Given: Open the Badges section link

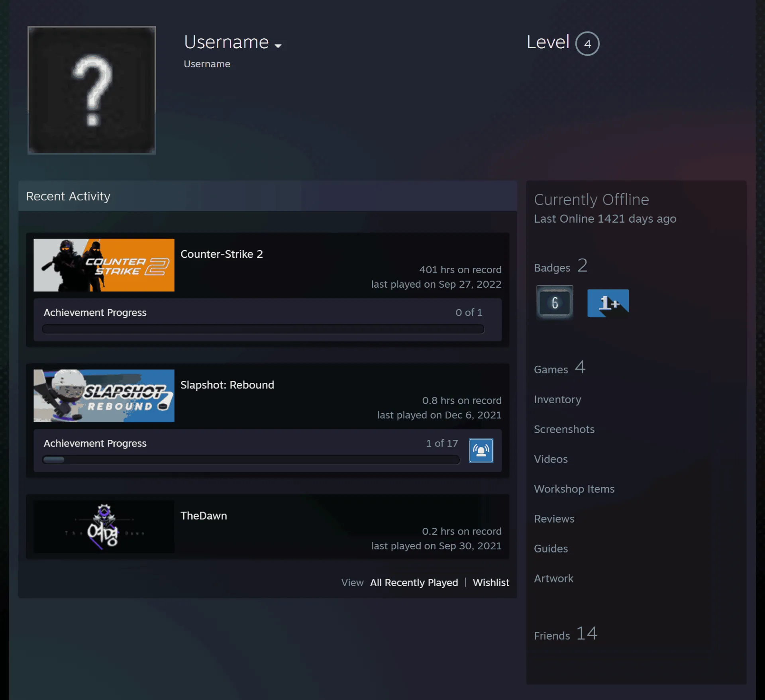Looking at the screenshot, I should [561, 266].
